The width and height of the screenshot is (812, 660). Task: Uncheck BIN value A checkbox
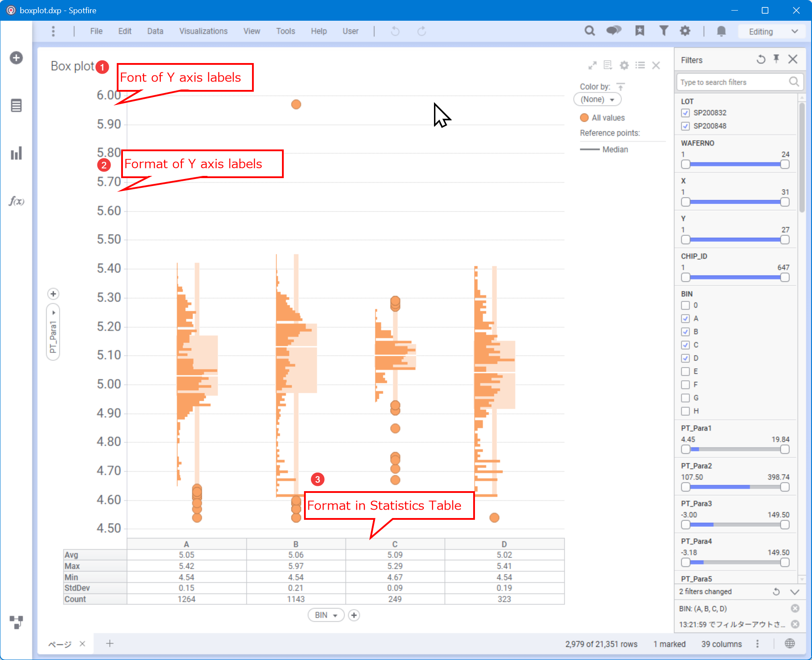(x=686, y=319)
